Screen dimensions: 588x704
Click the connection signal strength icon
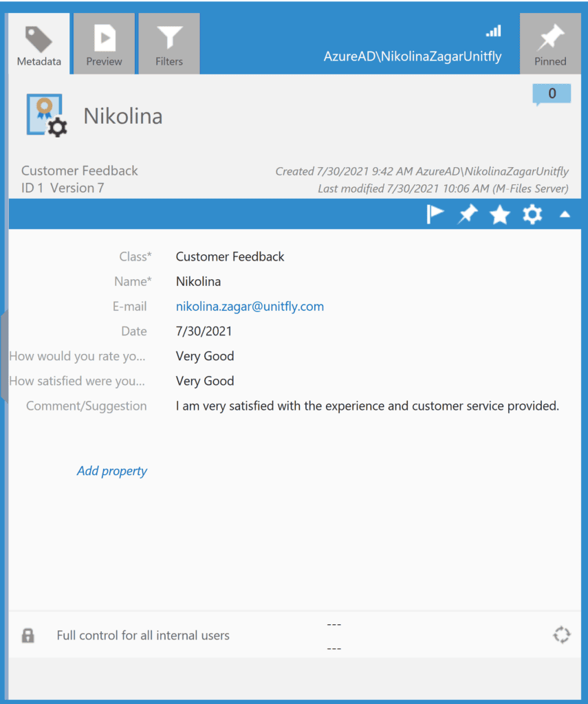pos(494,31)
